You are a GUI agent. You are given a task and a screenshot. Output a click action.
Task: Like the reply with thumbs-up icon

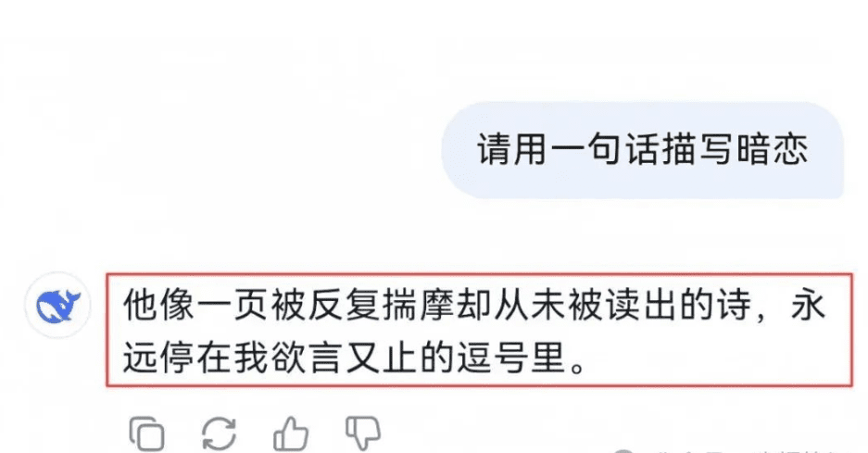pyautogui.click(x=291, y=433)
